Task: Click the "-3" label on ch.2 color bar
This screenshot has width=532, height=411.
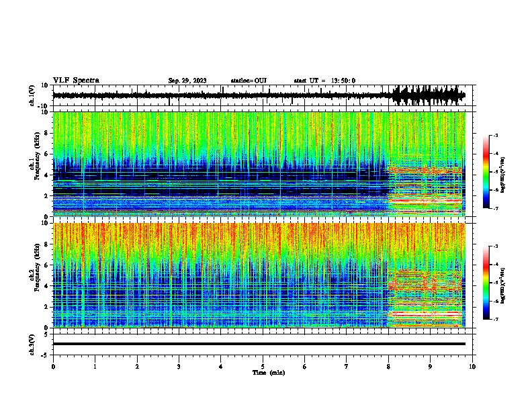Action: coord(496,246)
